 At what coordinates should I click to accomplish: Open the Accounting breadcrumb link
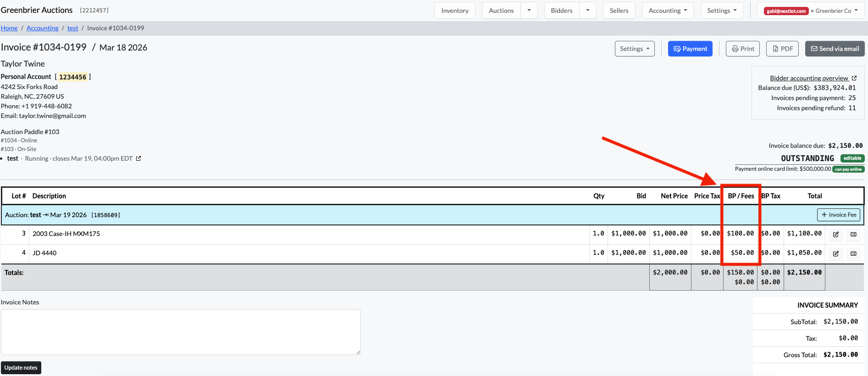pyautogui.click(x=43, y=28)
